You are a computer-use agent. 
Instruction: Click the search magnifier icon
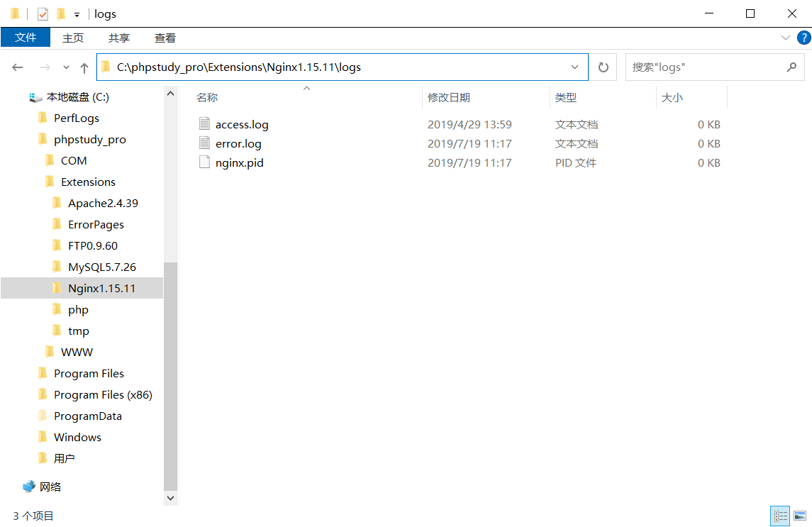pyautogui.click(x=791, y=67)
